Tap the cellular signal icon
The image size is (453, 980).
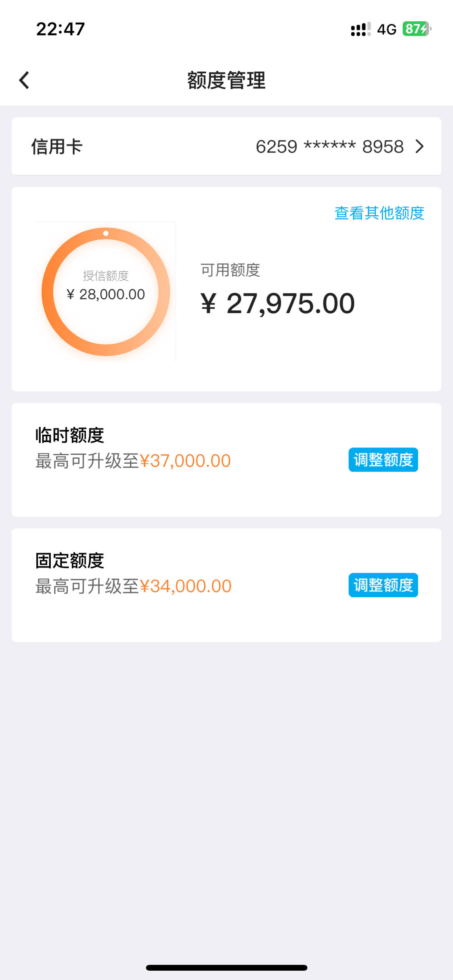[x=361, y=29]
